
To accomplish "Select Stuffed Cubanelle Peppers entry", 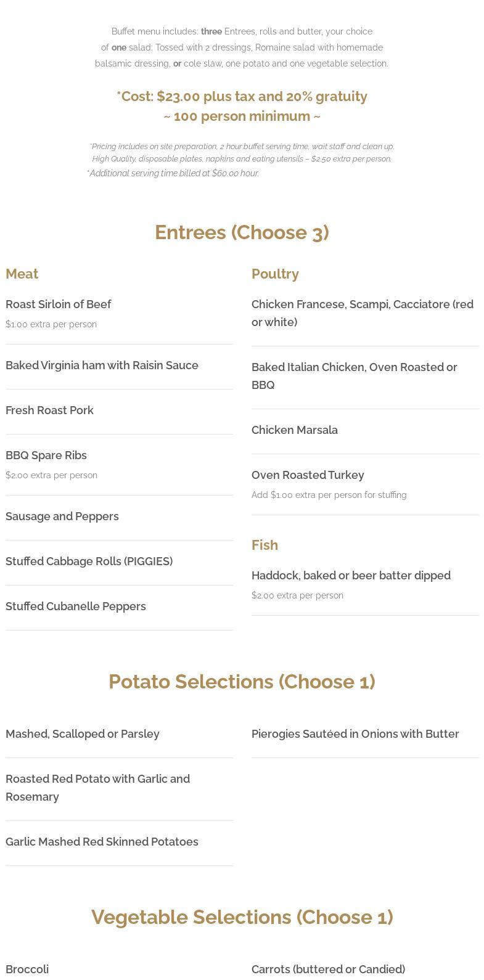I will [x=76, y=606].
